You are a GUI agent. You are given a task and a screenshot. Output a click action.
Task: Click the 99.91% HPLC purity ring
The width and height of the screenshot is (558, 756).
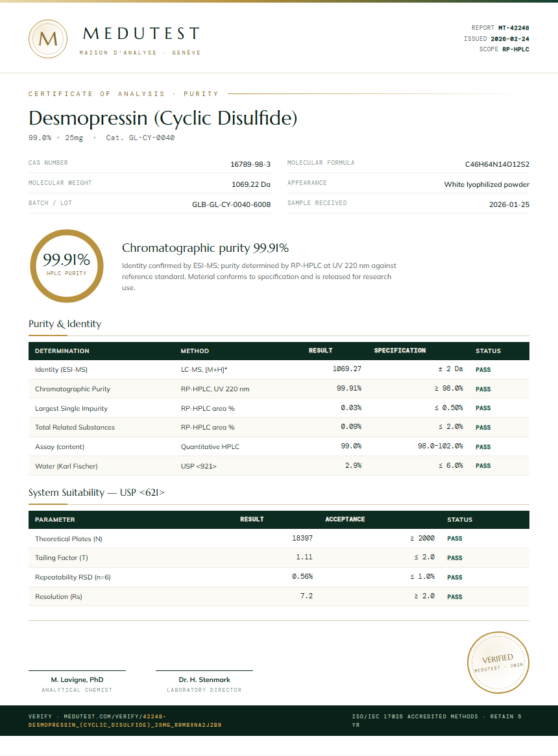coord(67,266)
